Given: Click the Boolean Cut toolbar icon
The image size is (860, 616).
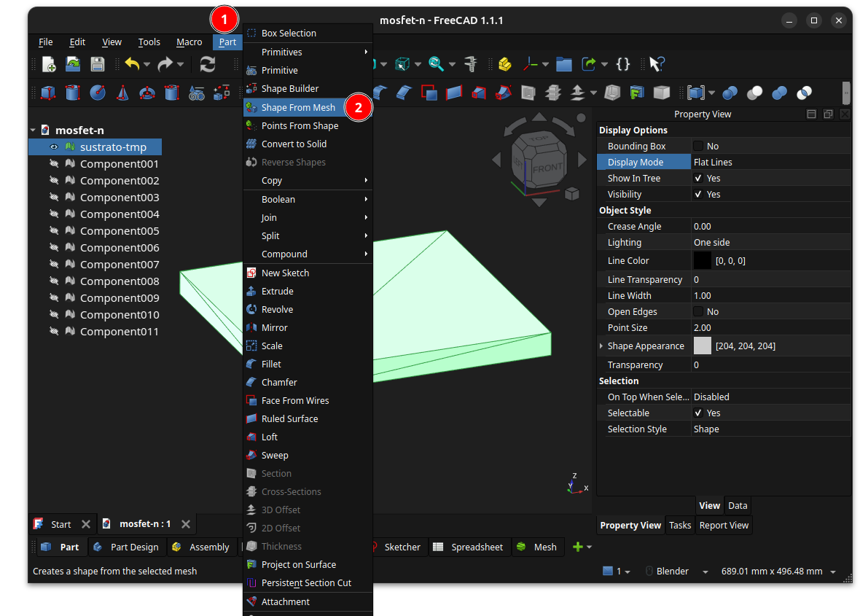Looking at the screenshot, I should click(x=755, y=93).
